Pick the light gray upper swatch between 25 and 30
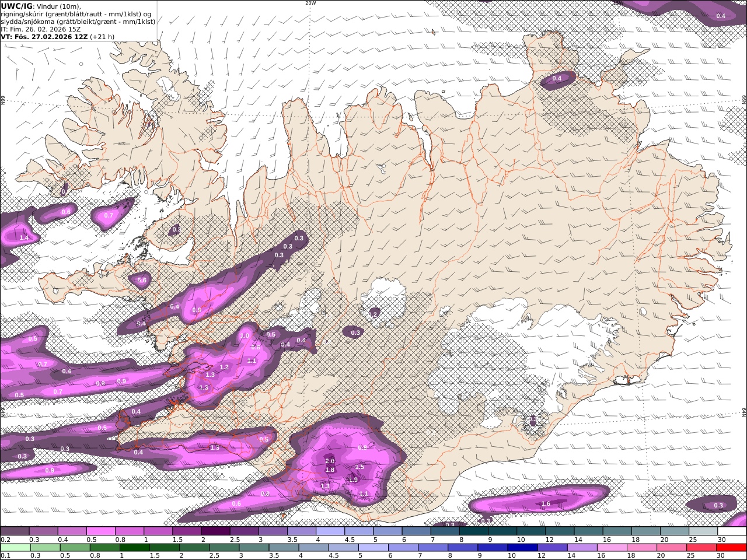Viewport: 747px width, 560px height. tap(704, 531)
